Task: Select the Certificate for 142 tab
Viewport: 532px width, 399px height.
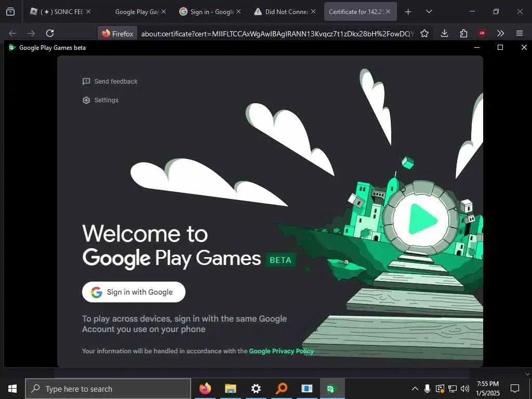Action: coord(356,11)
